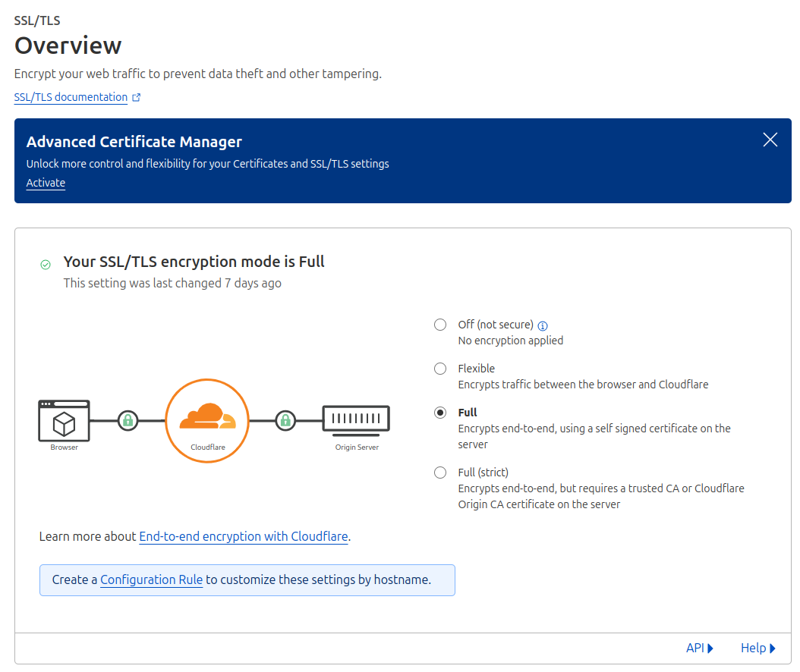The image size is (800, 672).
Task: Select the Off (not secure) radio button
Action: point(440,325)
